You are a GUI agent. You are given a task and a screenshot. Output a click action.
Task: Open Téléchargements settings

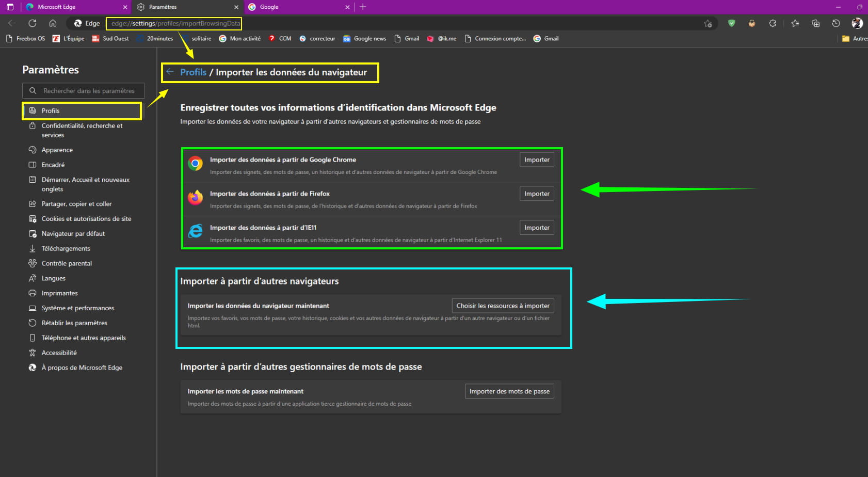pos(83,249)
